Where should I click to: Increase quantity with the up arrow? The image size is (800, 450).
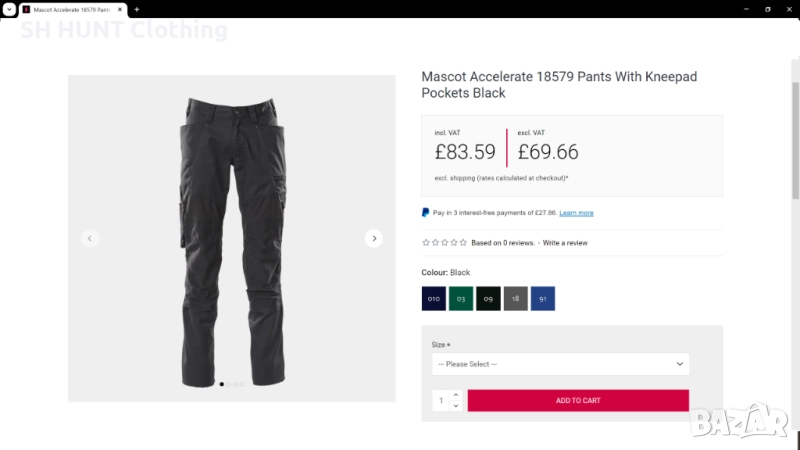coord(456,395)
